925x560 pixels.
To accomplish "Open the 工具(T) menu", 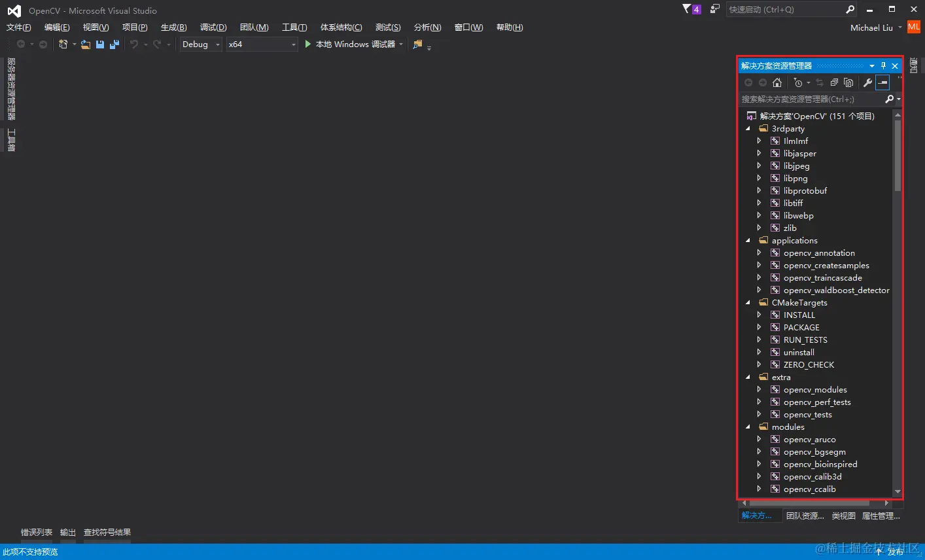I will pyautogui.click(x=294, y=27).
